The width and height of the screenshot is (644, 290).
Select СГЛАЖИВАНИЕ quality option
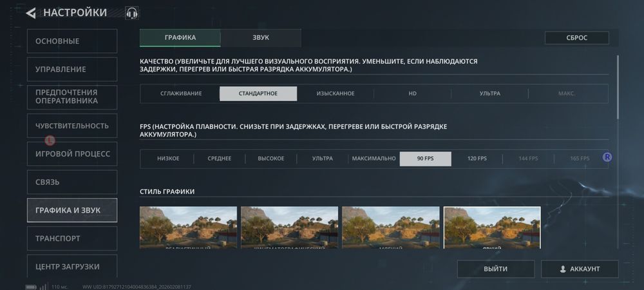click(181, 93)
